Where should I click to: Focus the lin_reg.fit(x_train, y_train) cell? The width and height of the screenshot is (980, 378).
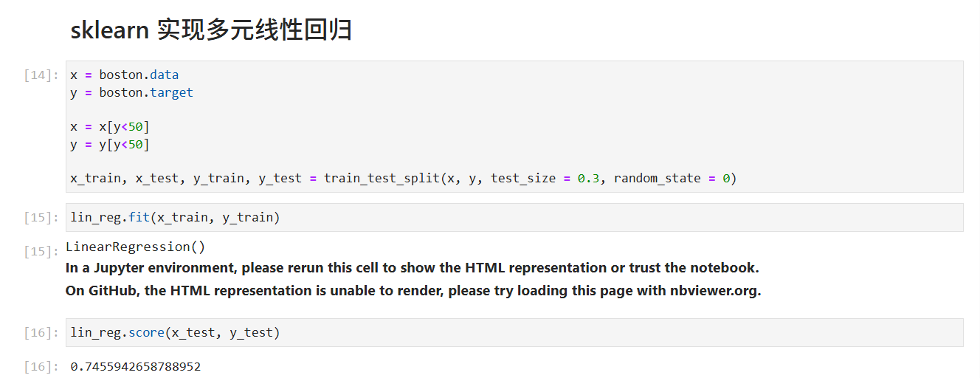[514, 217]
